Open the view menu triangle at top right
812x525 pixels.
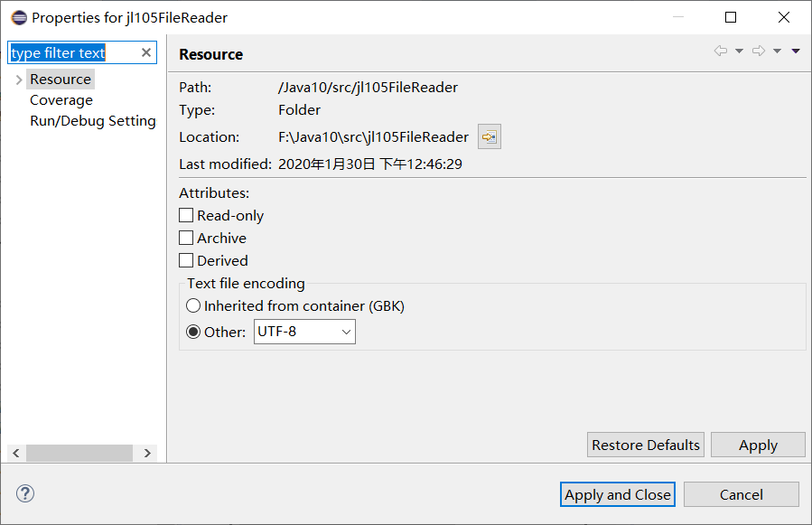[795, 52]
